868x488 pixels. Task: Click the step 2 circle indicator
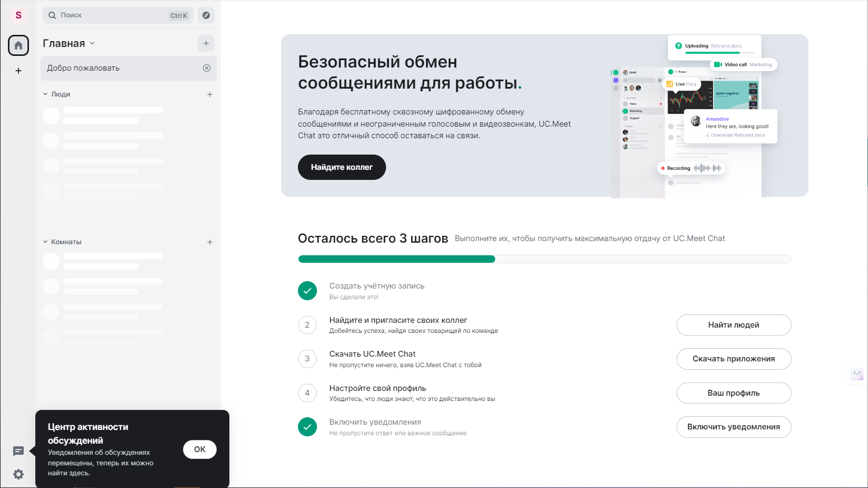click(x=307, y=325)
